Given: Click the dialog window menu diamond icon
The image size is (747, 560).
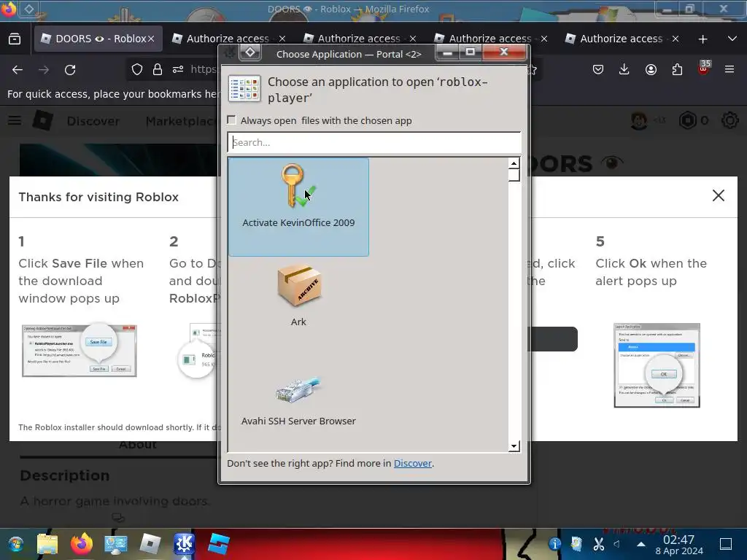Looking at the screenshot, I should point(250,52).
